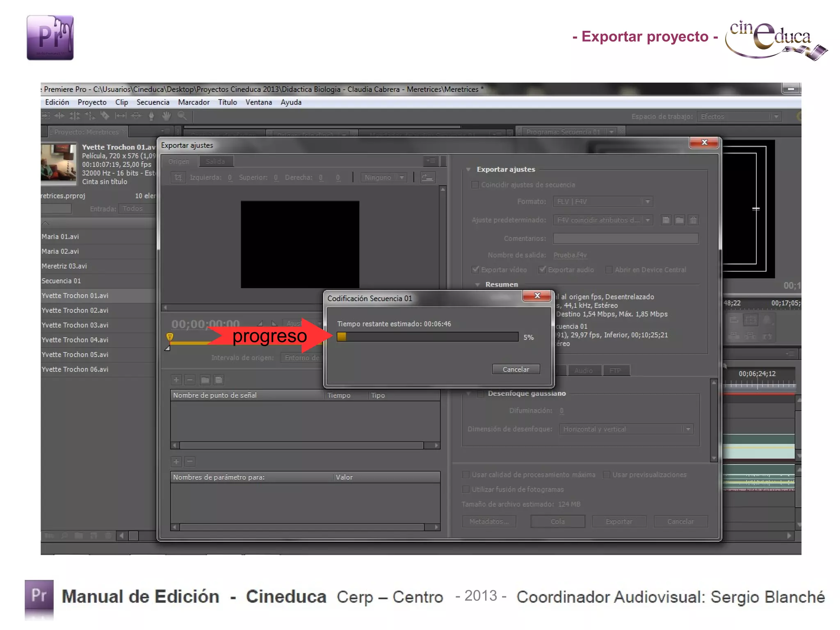Click the cue point list horizontal scrollbar
The image size is (840, 630).
(306, 446)
